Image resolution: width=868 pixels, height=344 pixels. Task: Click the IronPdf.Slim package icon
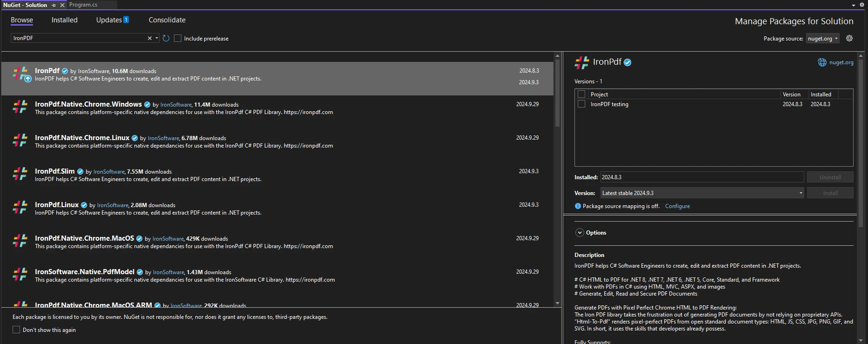coord(20,174)
